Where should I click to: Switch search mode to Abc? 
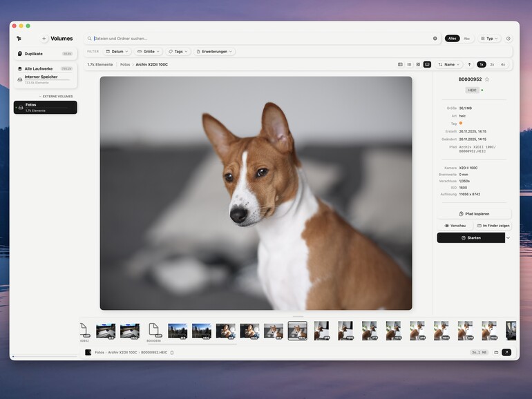point(467,38)
